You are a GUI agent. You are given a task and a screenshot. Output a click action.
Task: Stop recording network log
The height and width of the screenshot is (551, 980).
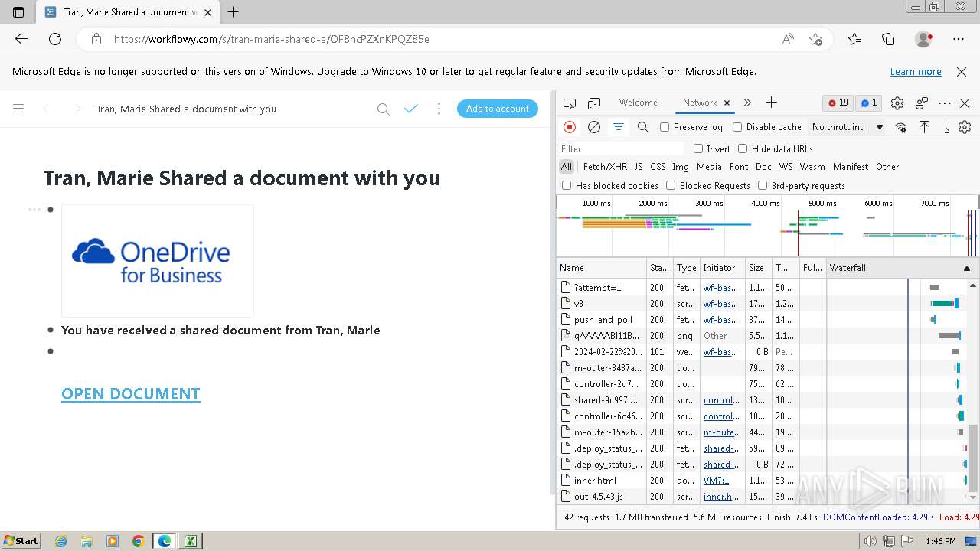click(570, 127)
